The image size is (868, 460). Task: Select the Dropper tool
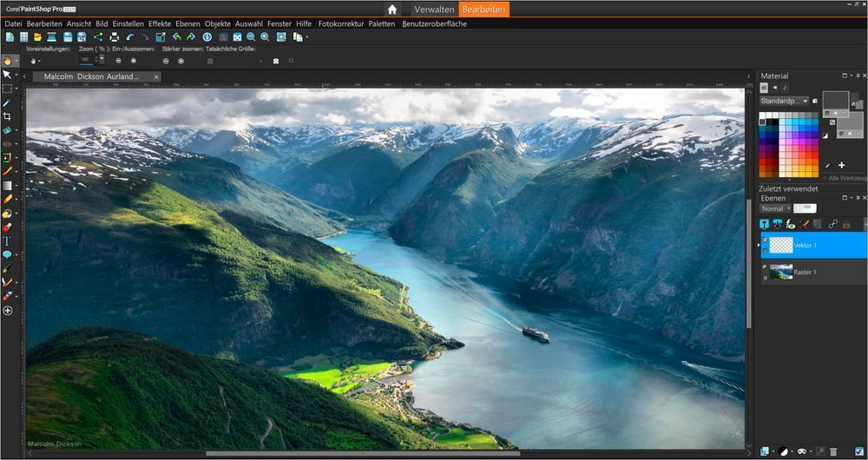pyautogui.click(x=7, y=102)
